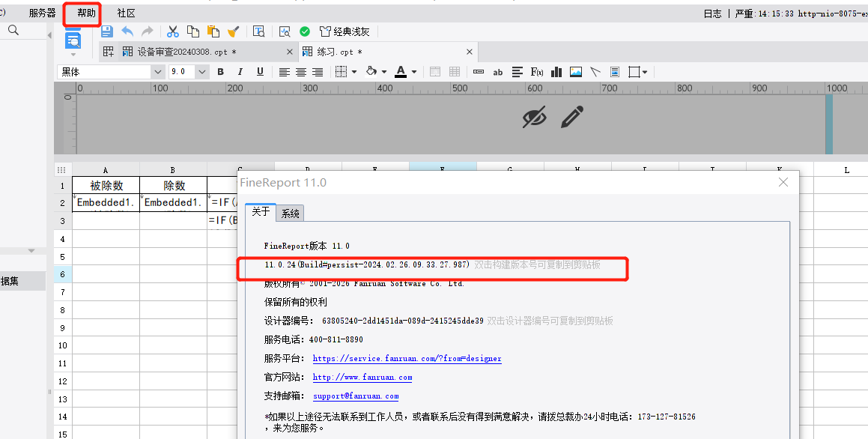Switch theme via 经典浅灰 button
The image size is (868, 439).
click(345, 31)
